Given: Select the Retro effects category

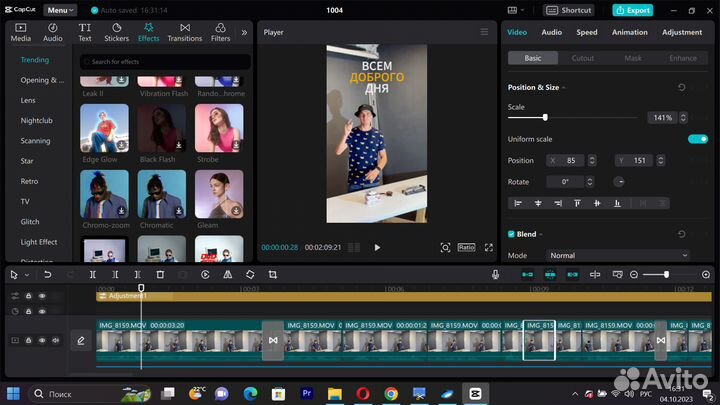Looking at the screenshot, I should pos(29,181).
